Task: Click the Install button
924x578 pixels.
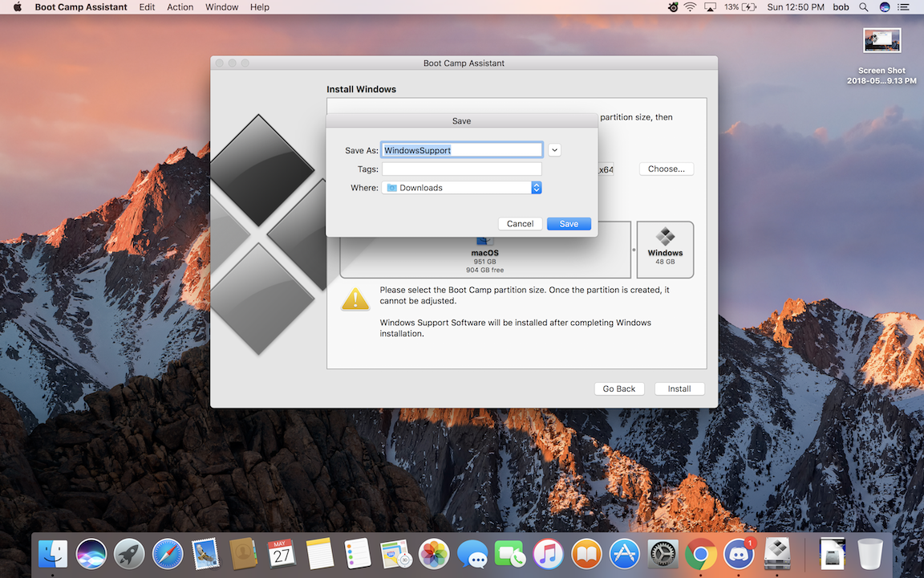Action: (679, 389)
